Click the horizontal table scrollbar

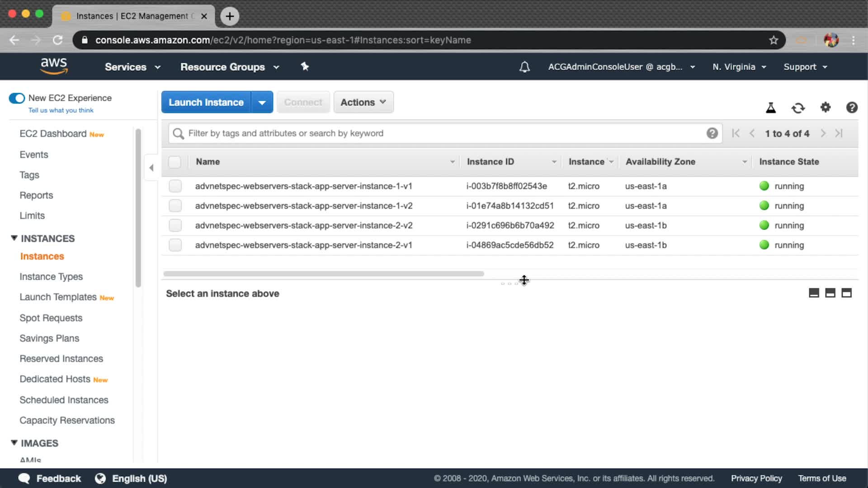(x=323, y=274)
